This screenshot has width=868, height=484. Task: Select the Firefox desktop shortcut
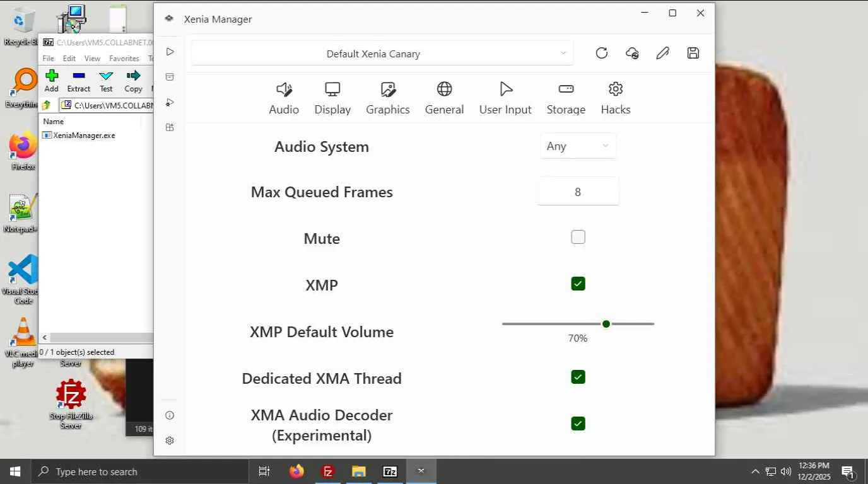(x=23, y=151)
